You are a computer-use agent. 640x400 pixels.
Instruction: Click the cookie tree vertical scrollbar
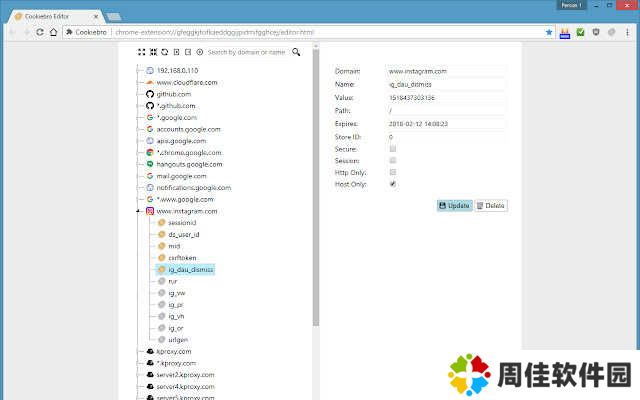click(x=316, y=200)
